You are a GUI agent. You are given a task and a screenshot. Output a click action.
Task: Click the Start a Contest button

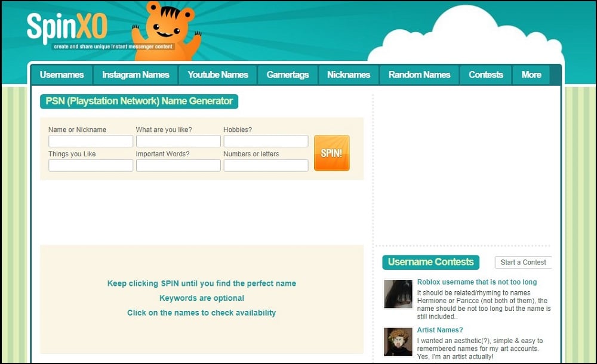pyautogui.click(x=523, y=263)
